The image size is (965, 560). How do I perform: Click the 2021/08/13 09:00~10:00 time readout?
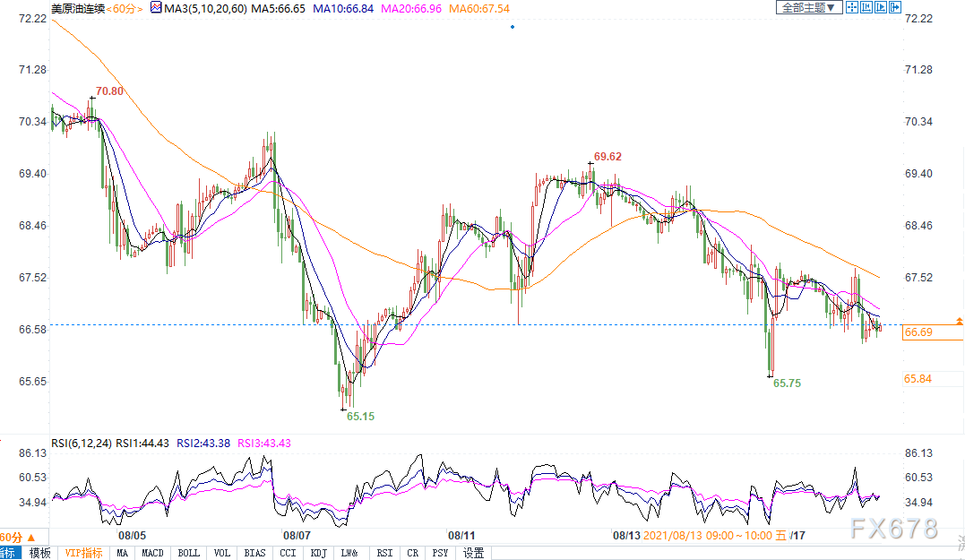pos(715,536)
